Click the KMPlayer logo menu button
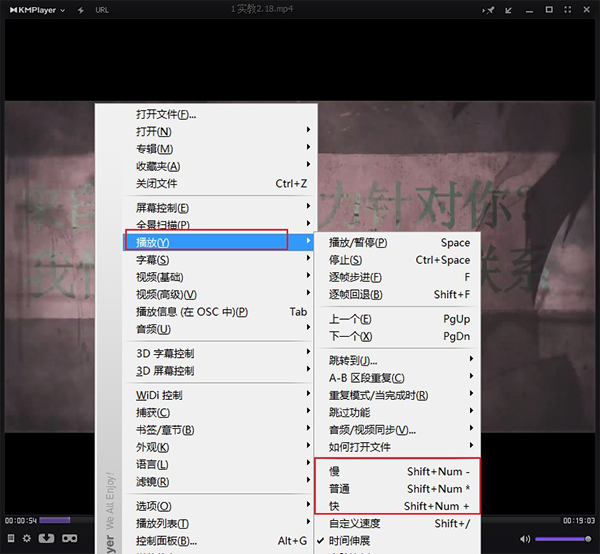Viewport: 600px width, 554px height. pos(34,10)
